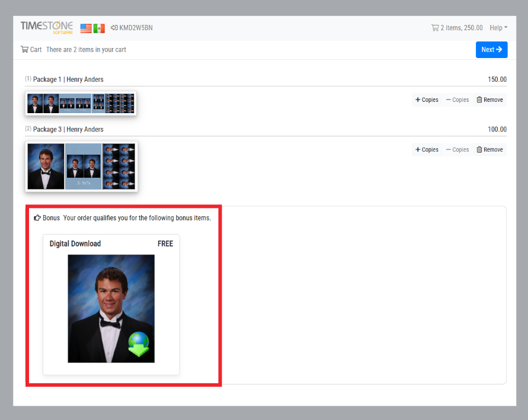Viewport: 528px width, 420px height.
Task: Click the Package 1 | Henry Anders heading
Action: [x=68, y=79]
